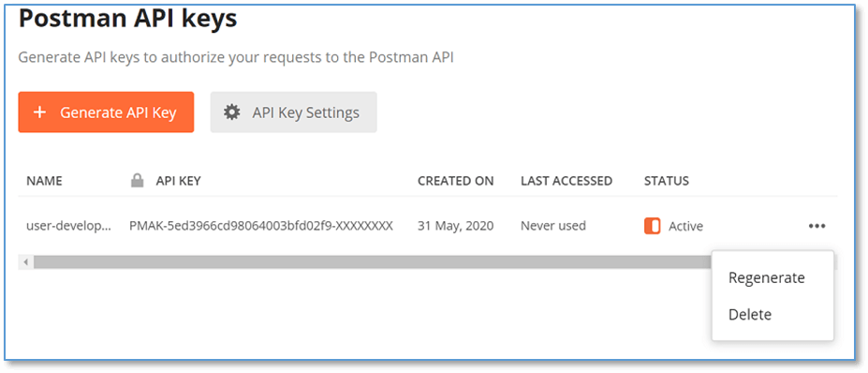Click the horizontal scrollbar left arrow
This screenshot has width=868, height=373.
pos(25,261)
